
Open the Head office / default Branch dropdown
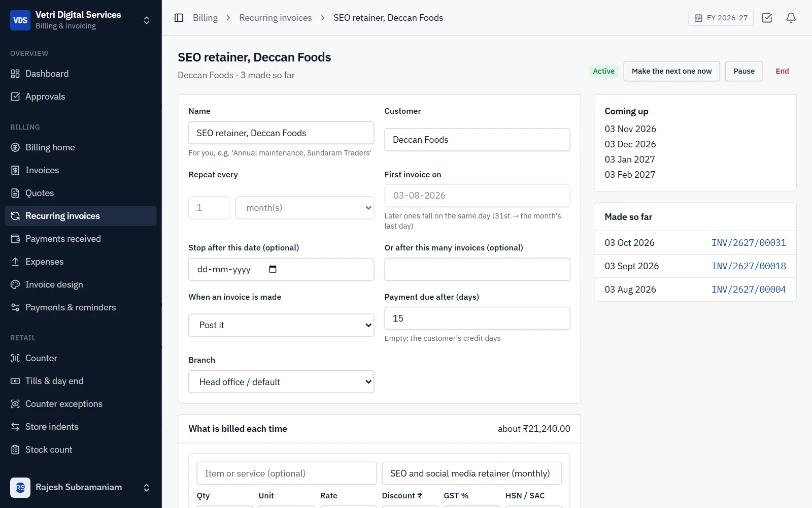tap(281, 382)
